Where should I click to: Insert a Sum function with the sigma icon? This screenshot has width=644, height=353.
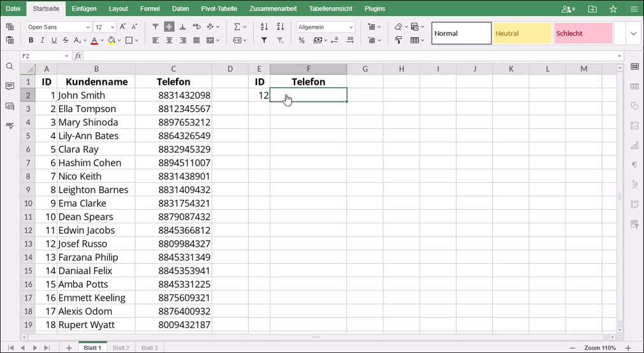coord(237,27)
